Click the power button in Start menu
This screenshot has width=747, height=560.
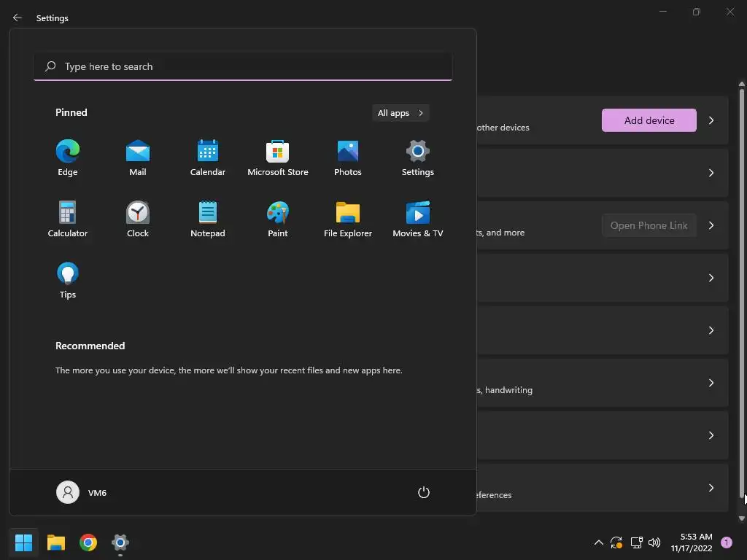[424, 492]
